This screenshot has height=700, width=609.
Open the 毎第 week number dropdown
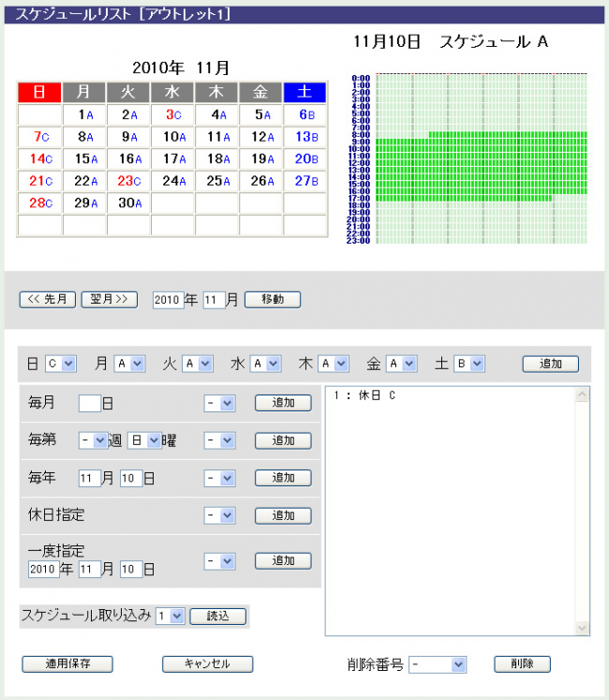[94, 440]
